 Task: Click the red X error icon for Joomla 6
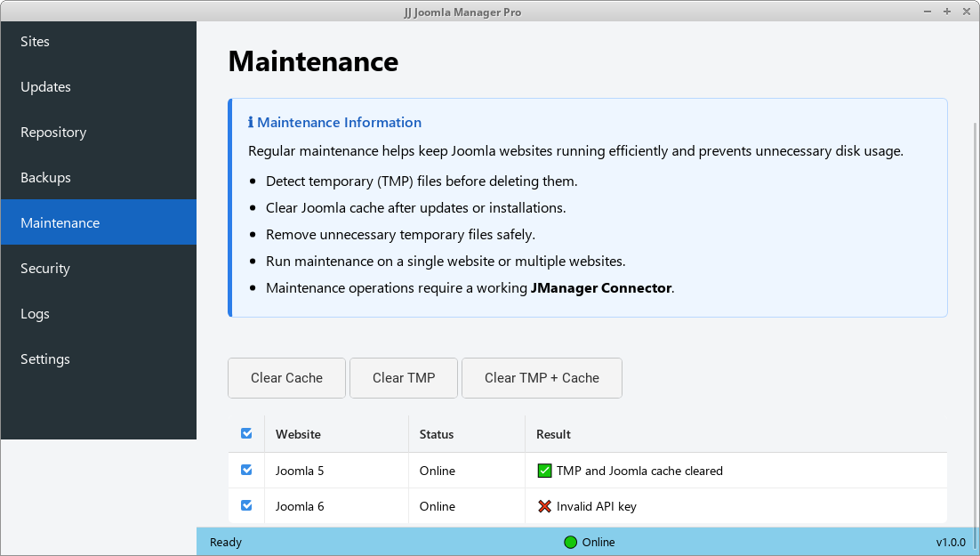click(544, 506)
